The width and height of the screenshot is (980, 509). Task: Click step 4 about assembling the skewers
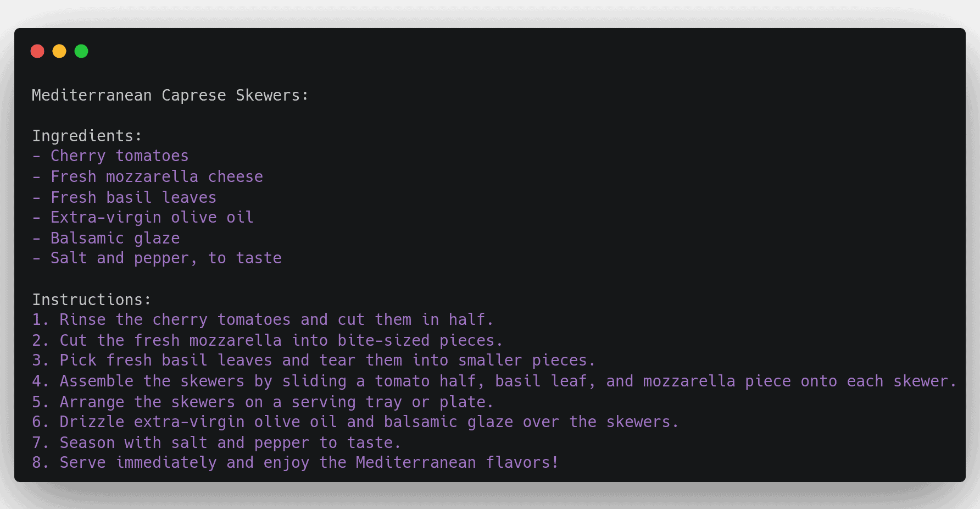click(494, 381)
